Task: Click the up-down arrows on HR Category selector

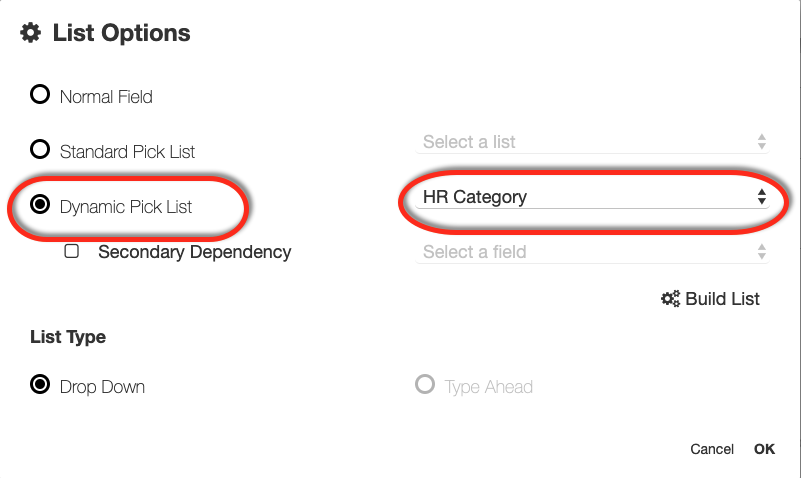Action: click(x=762, y=197)
